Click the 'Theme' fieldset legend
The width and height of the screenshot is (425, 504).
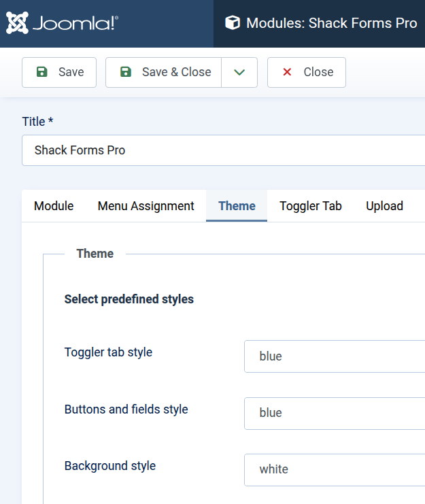coord(95,254)
